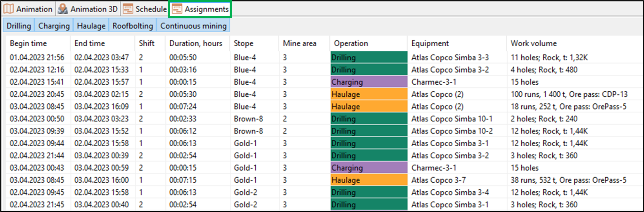Click the Animation 3D tab icon
The height and width of the screenshot is (212, 644).
[63, 9]
